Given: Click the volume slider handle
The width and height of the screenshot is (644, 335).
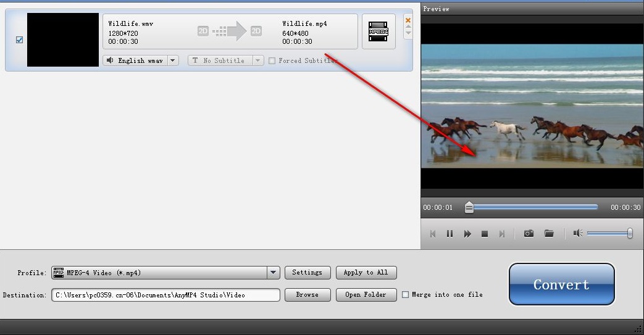Looking at the screenshot, I should coord(630,234).
